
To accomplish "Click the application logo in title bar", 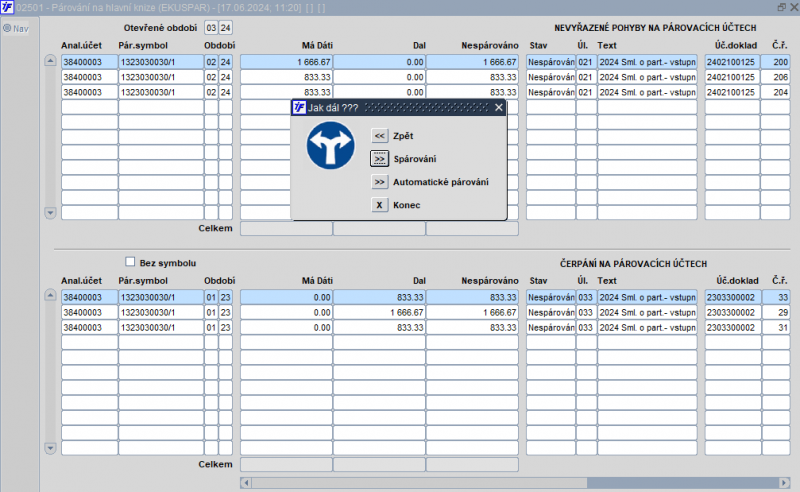I will pos(7,7).
